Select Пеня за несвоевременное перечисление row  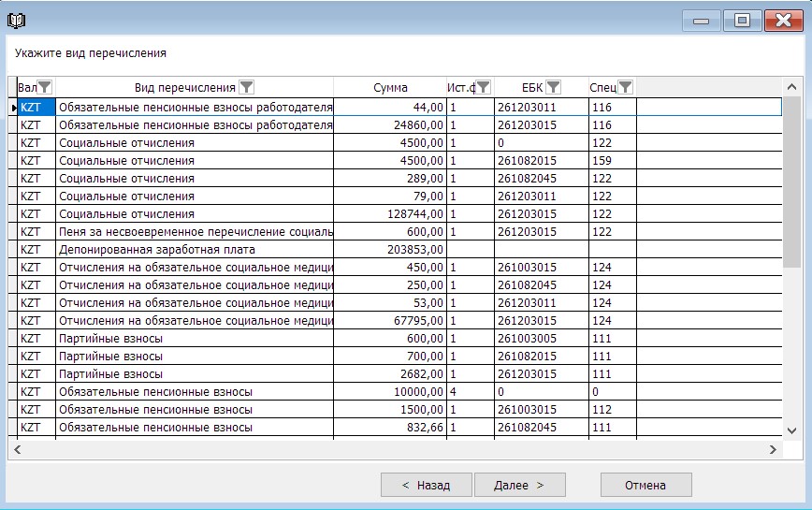195,232
